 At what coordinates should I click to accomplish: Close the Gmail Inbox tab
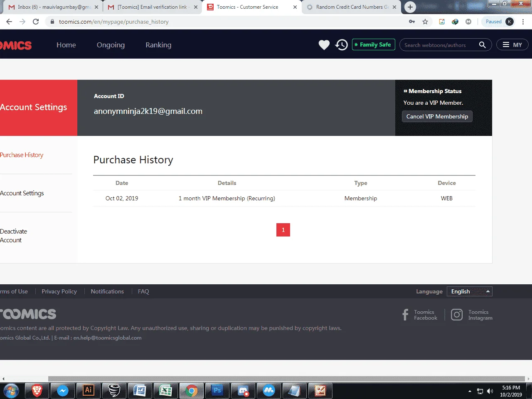[x=96, y=7]
